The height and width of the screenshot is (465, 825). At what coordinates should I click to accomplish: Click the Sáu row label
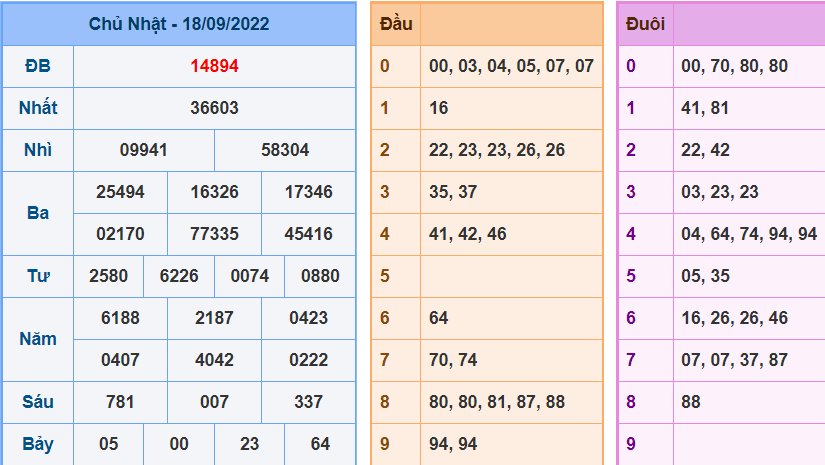click(x=38, y=402)
